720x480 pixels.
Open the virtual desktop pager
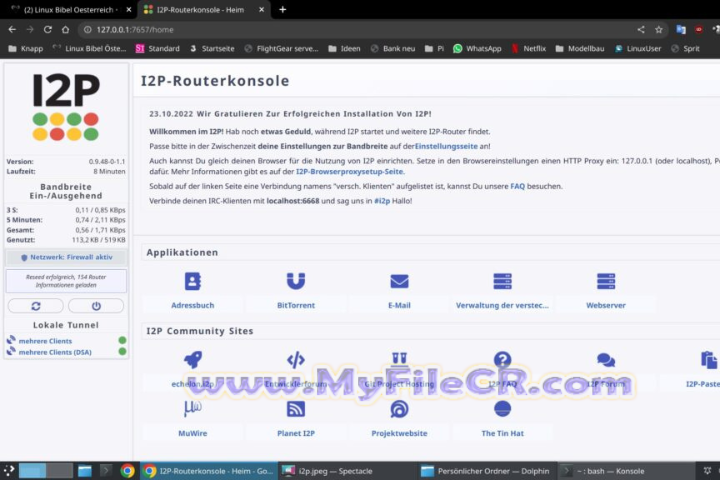45,471
